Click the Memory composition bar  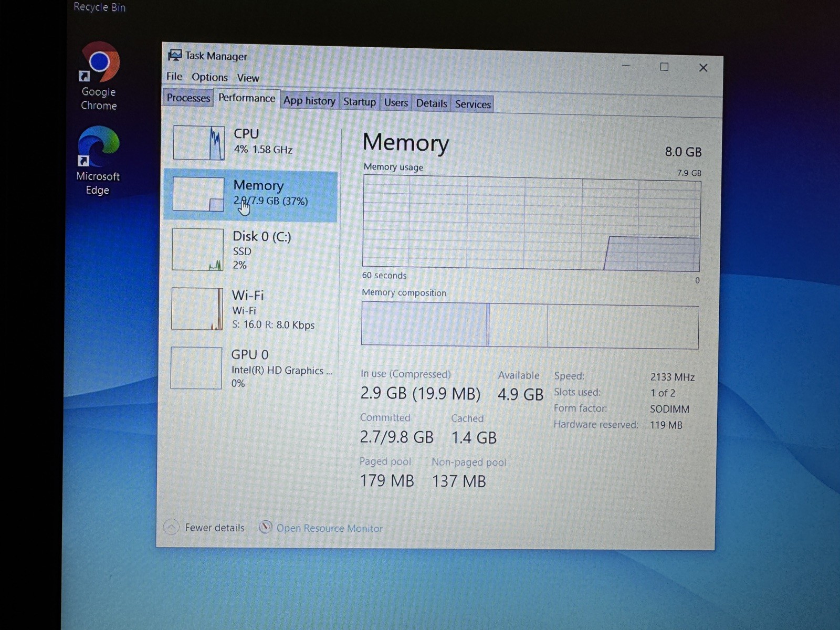(x=530, y=325)
